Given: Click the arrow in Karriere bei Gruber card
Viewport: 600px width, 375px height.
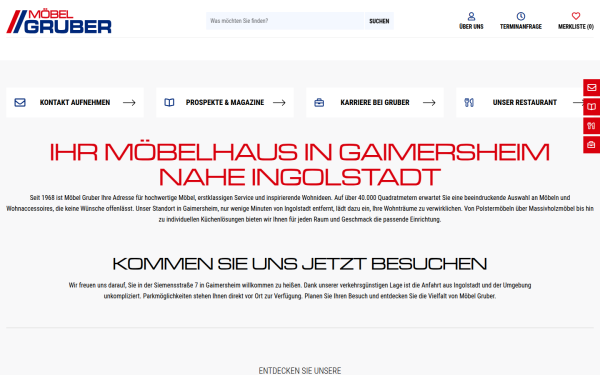Looking at the screenshot, I should (429, 103).
